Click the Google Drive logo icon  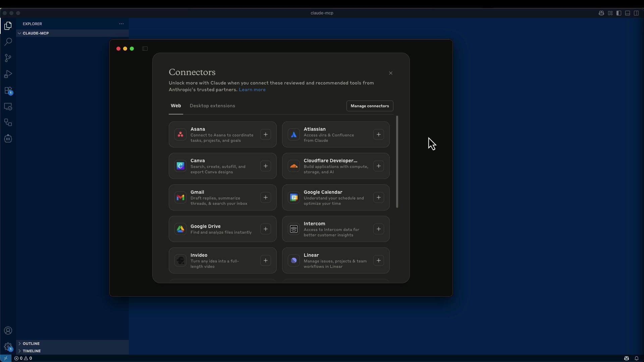point(180,229)
